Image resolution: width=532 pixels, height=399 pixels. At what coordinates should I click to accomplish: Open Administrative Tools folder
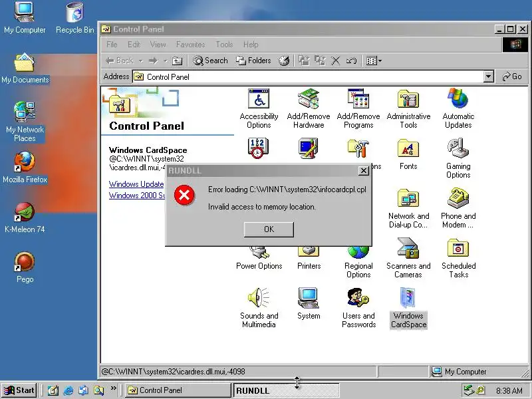(x=408, y=108)
